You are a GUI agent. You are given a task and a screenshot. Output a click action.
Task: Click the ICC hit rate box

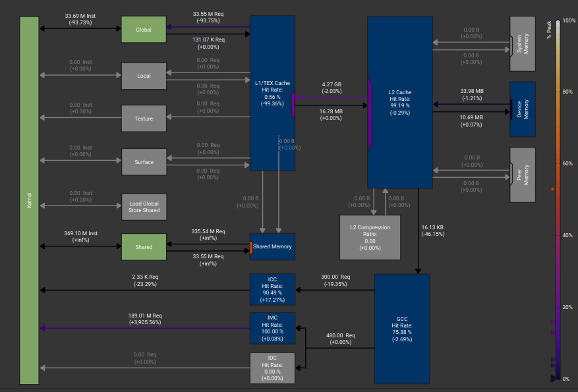pos(272,290)
